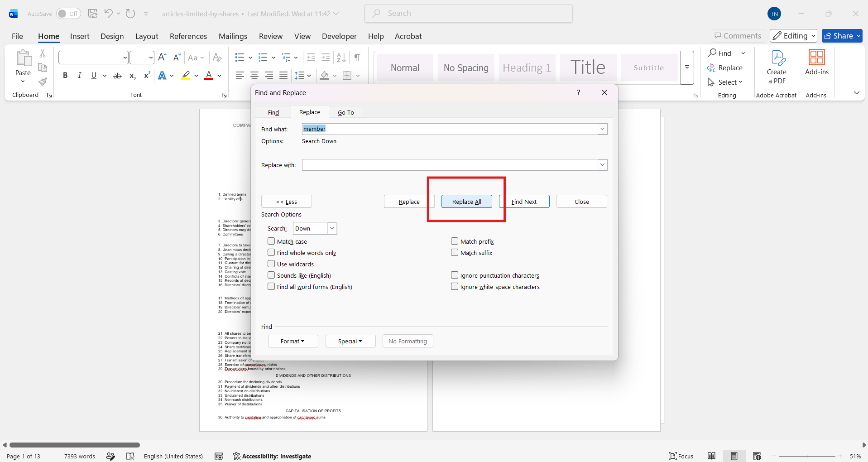Screen dimensions: 868x462
Task: Show paragraph marks
Action: (x=357, y=58)
